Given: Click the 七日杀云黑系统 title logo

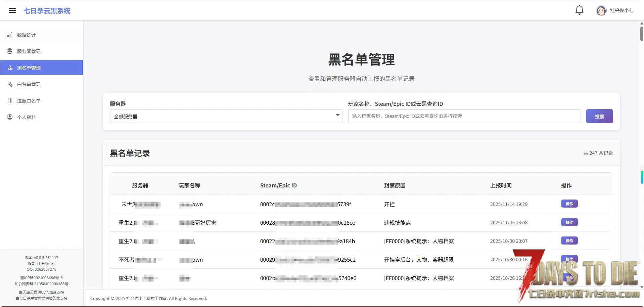Looking at the screenshot, I should (47, 11).
